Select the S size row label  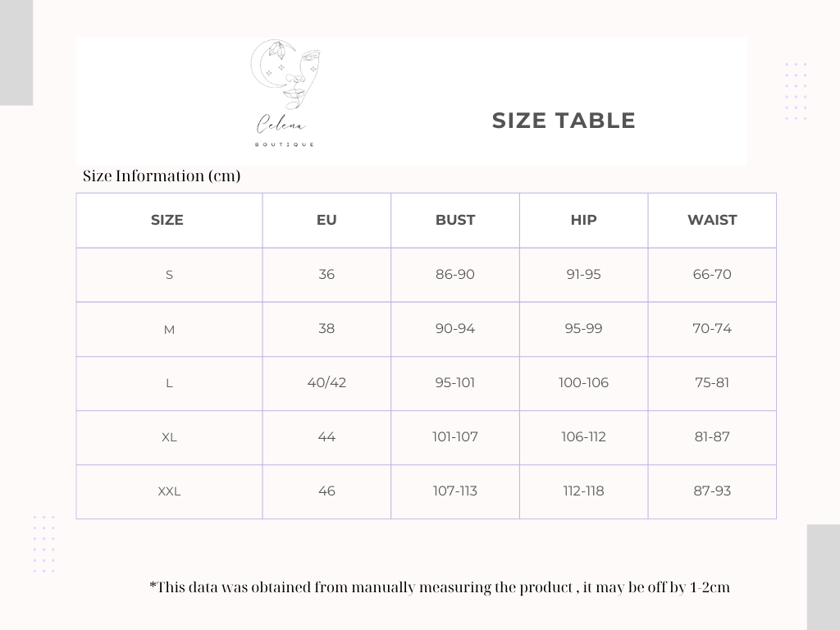click(169, 275)
